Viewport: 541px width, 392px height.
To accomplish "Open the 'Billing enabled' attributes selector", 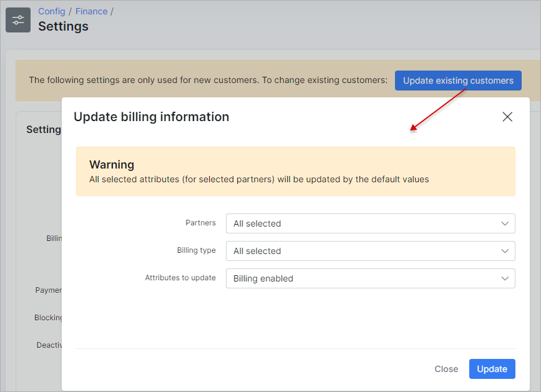I will point(362,278).
